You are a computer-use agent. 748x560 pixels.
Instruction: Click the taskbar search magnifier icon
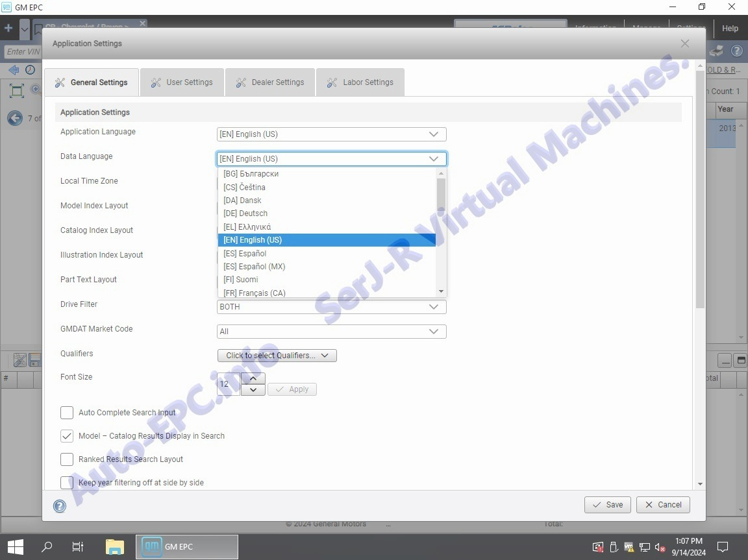point(47,546)
